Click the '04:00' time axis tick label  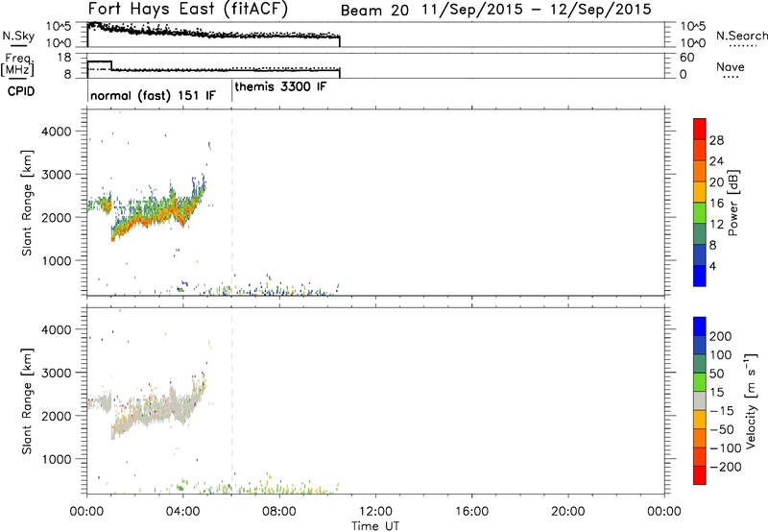tap(183, 512)
